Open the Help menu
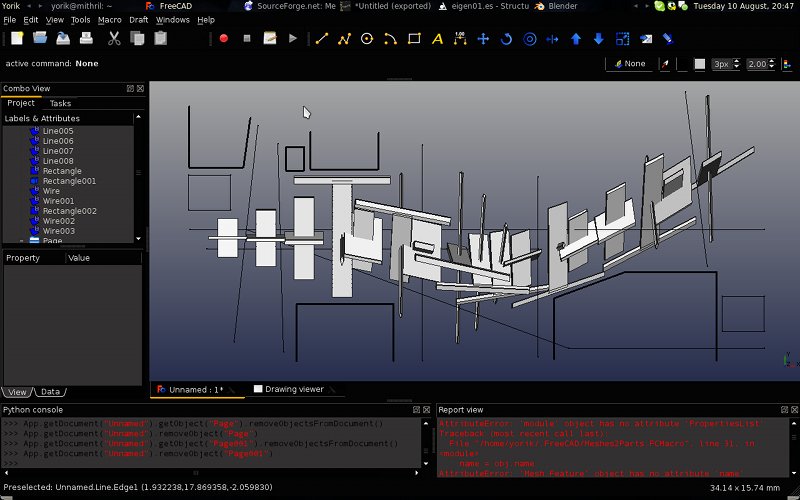The width and height of the screenshot is (800, 500). 206,20
